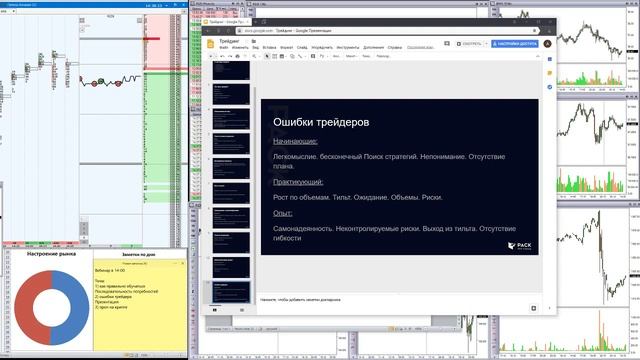Screen dimensions: 640x360
Task: Click the Заметки по дню header
Action: coord(139,254)
